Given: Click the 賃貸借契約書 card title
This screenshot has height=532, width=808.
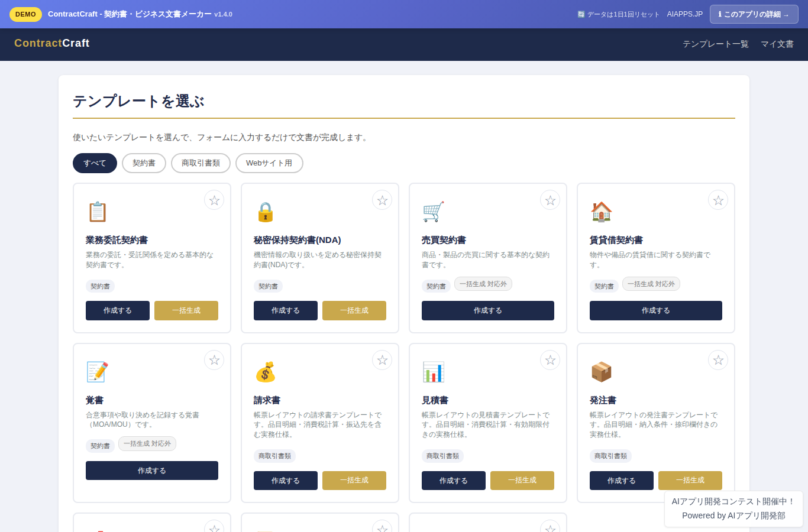Looking at the screenshot, I should [616, 240].
